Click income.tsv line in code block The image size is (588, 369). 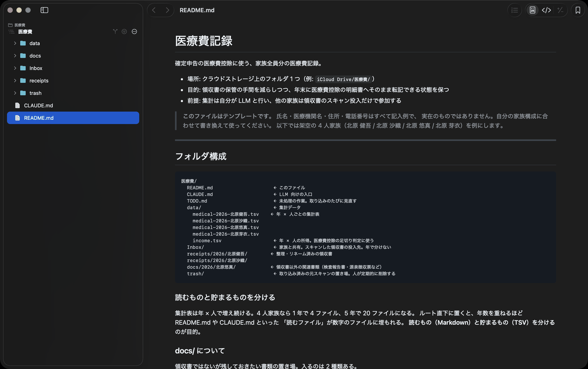click(x=207, y=241)
